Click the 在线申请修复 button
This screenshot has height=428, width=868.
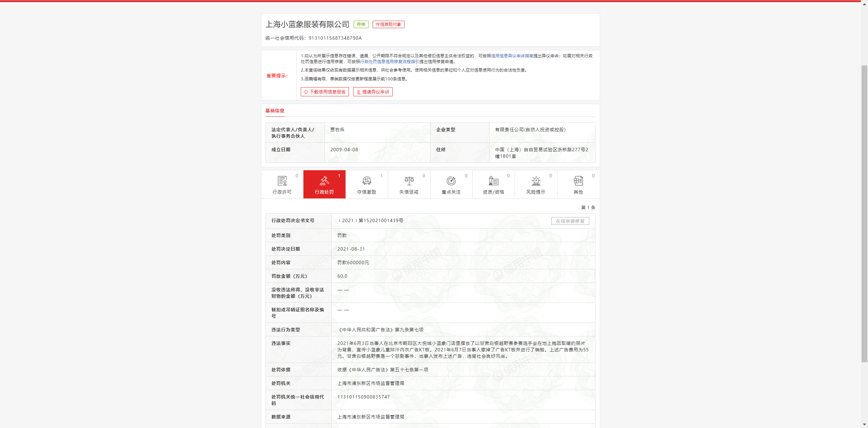(570, 221)
